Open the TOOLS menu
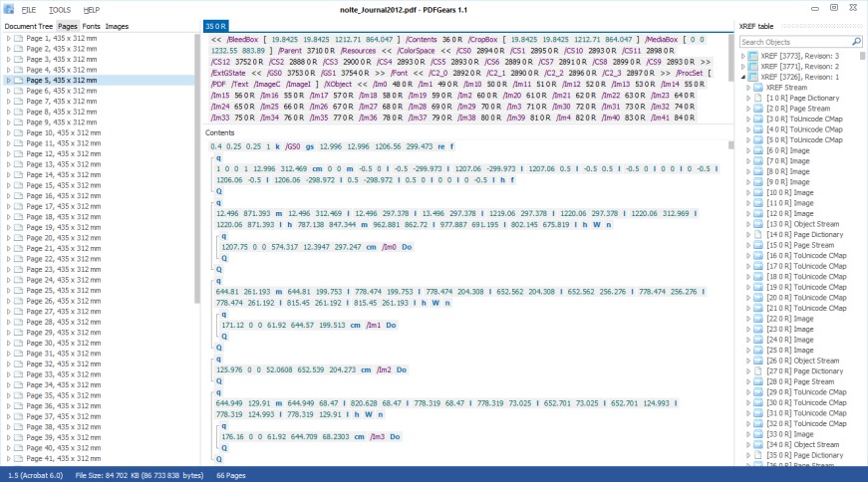 (x=59, y=8)
